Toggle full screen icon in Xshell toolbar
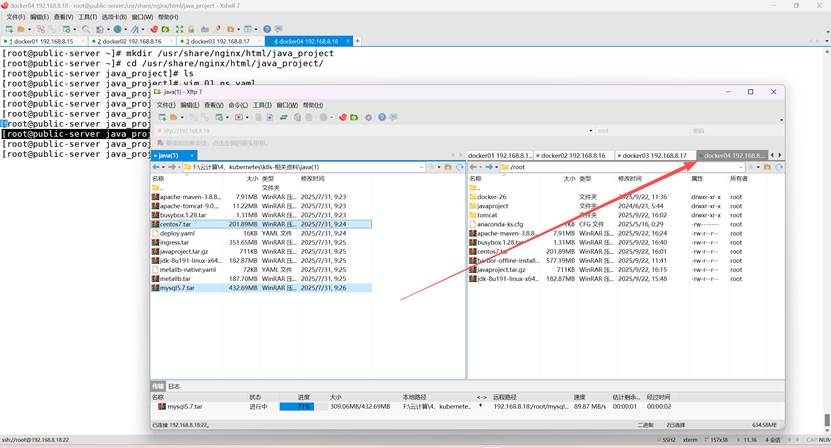The width and height of the screenshot is (831, 448). (x=180, y=29)
